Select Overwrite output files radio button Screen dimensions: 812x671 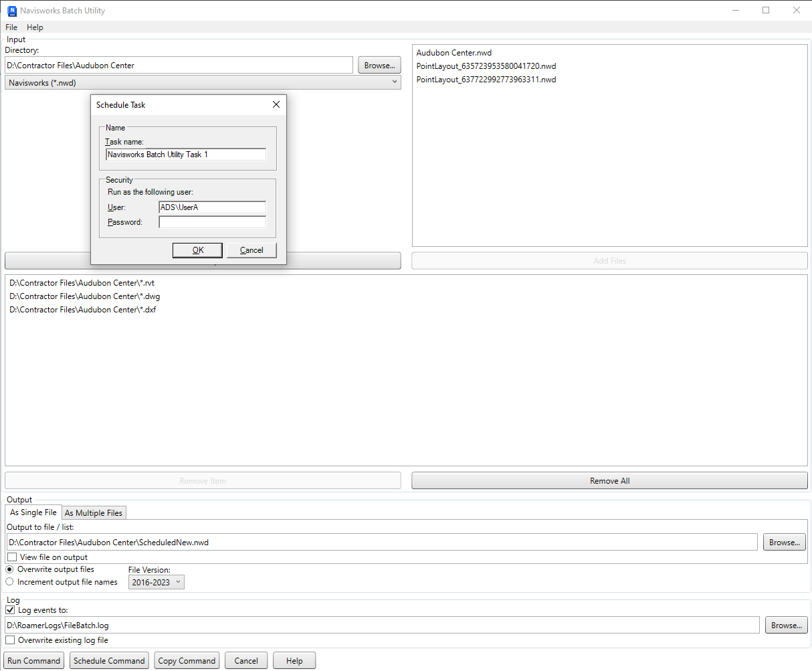click(9, 569)
